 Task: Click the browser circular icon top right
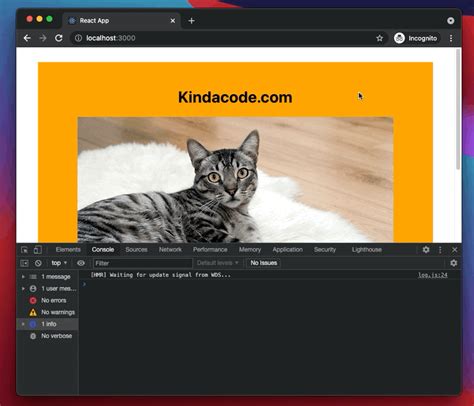(451, 21)
